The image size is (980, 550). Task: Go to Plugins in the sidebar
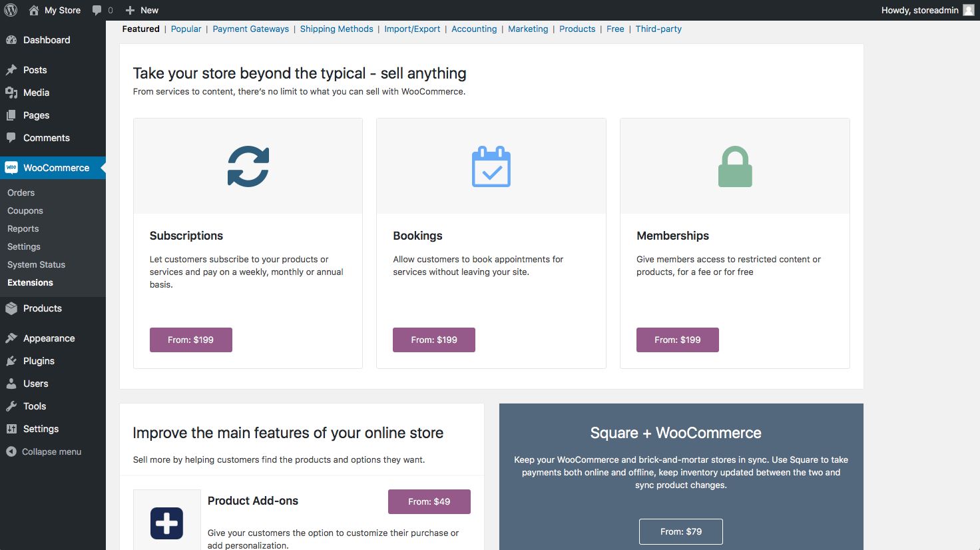39,361
